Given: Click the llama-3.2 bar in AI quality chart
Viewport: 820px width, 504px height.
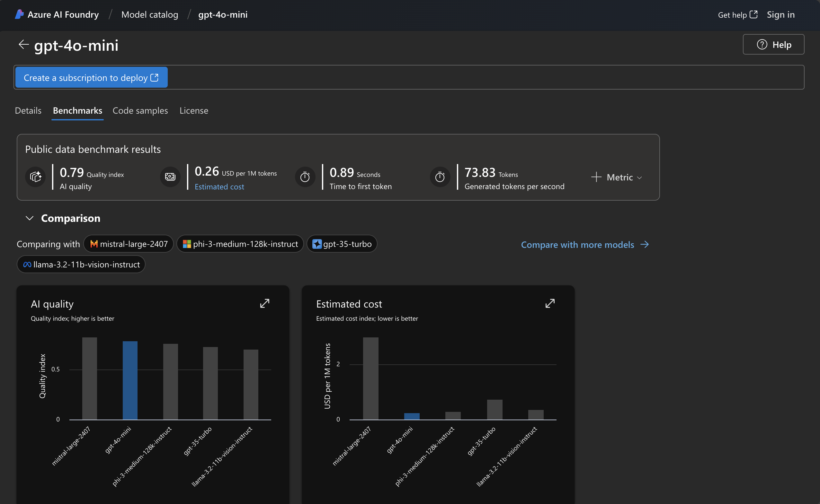Looking at the screenshot, I should (251, 385).
